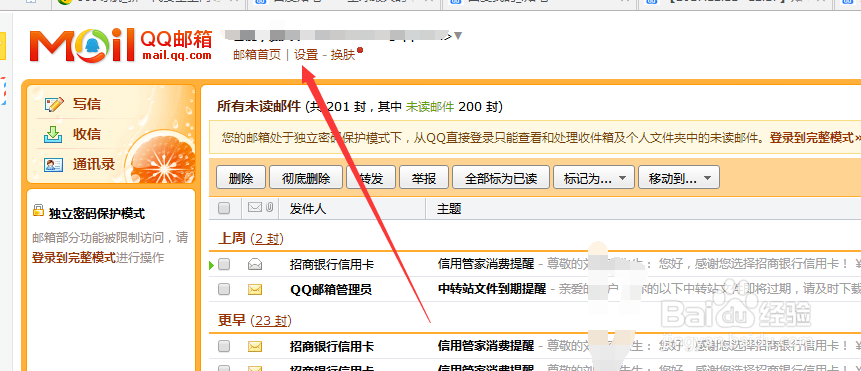Expand the account dropdown arrow
The image size is (861, 371).
click(458, 36)
